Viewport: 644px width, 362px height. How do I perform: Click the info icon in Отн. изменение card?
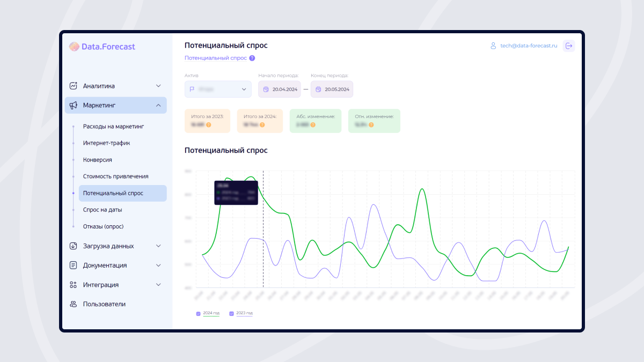(x=371, y=125)
